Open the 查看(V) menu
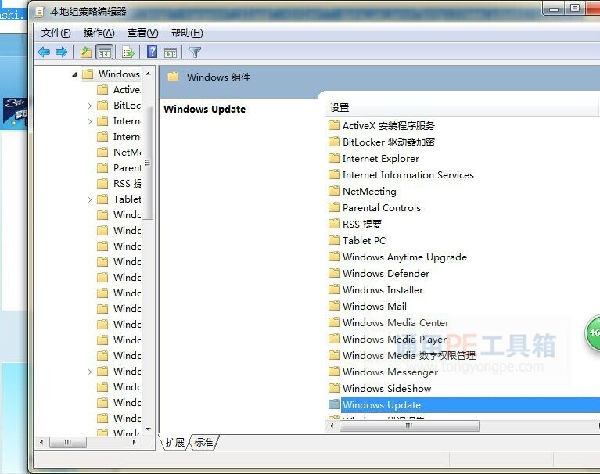The width and height of the screenshot is (600, 474). tap(143, 33)
